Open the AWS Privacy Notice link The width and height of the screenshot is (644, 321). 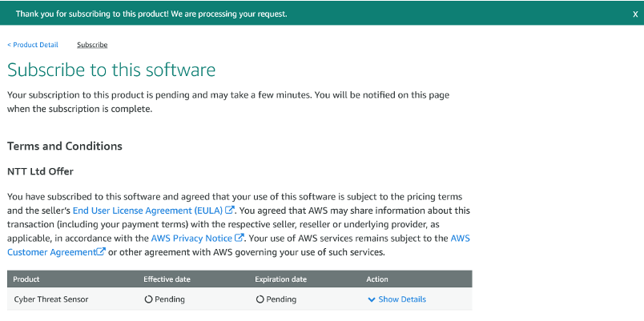[x=191, y=238]
